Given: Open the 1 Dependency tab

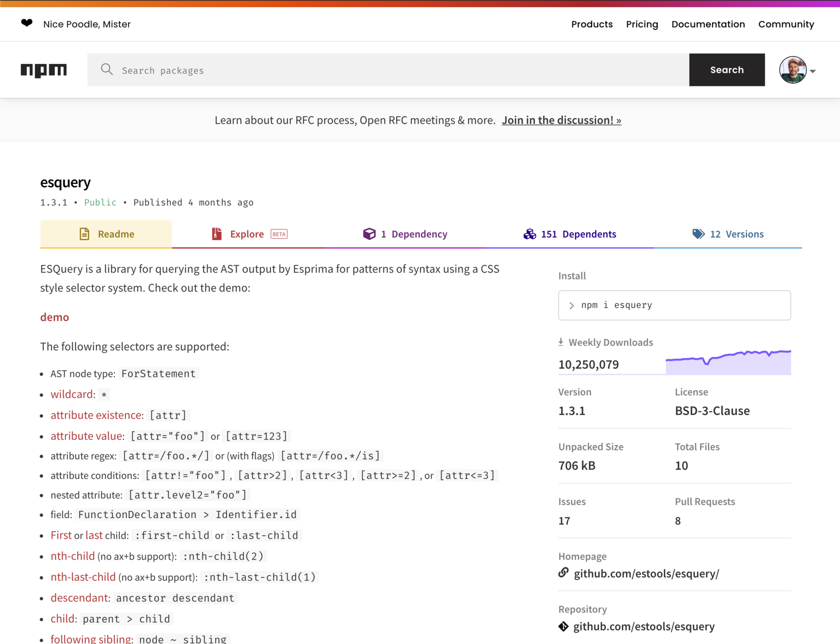Looking at the screenshot, I should [x=405, y=234].
